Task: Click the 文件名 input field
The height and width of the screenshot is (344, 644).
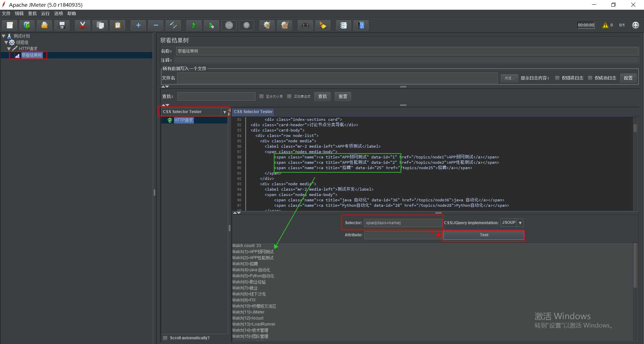Action: [337, 78]
